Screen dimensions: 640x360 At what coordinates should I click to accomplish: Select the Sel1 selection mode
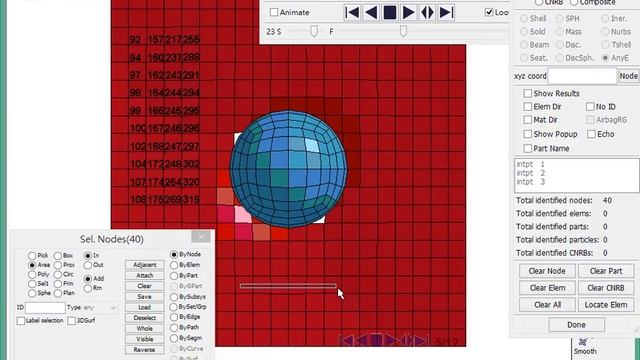(x=32, y=284)
